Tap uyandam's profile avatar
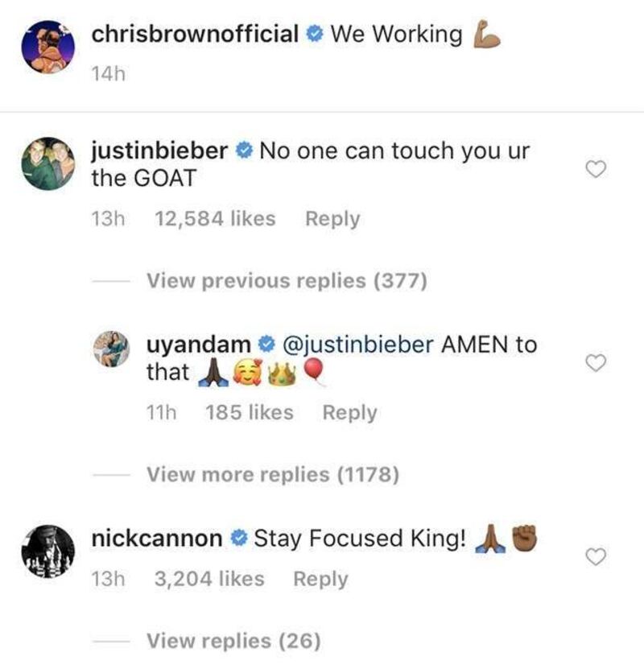 (111, 349)
